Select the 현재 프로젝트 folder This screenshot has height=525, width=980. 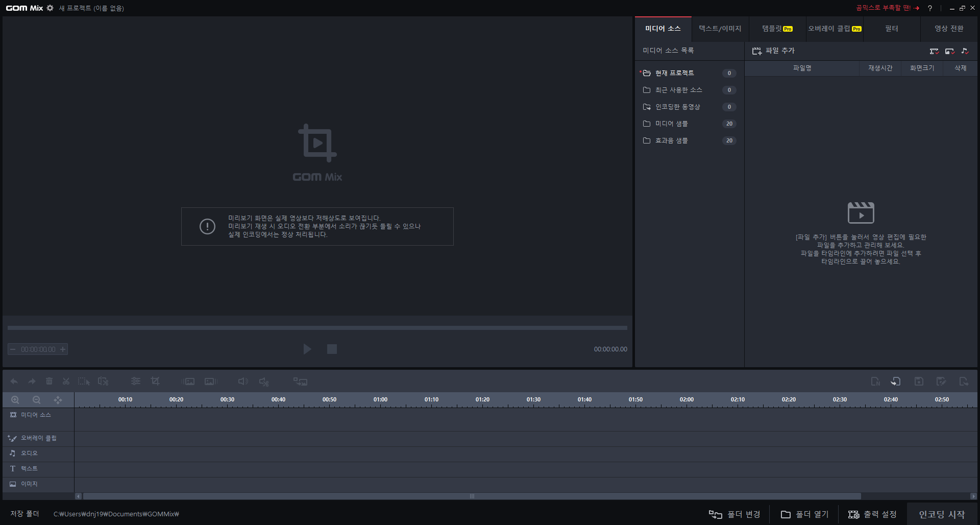(689, 73)
